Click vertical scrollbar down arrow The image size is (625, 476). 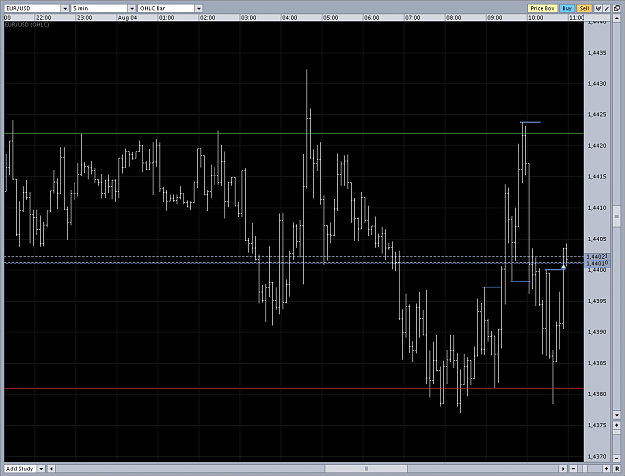[617, 415]
